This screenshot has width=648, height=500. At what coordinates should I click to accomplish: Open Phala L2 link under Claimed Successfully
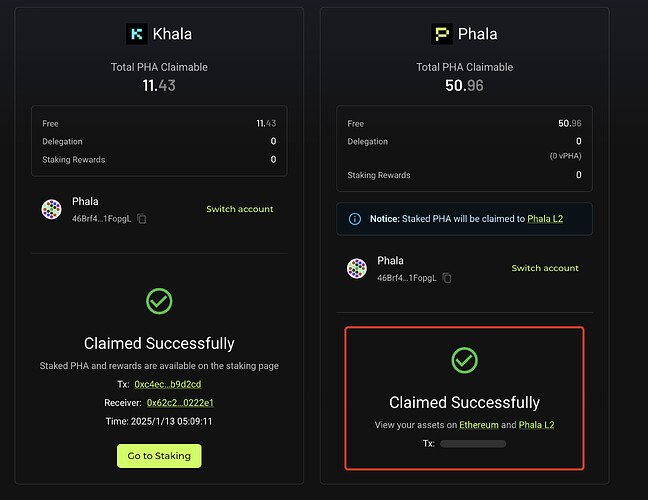[x=536, y=425]
